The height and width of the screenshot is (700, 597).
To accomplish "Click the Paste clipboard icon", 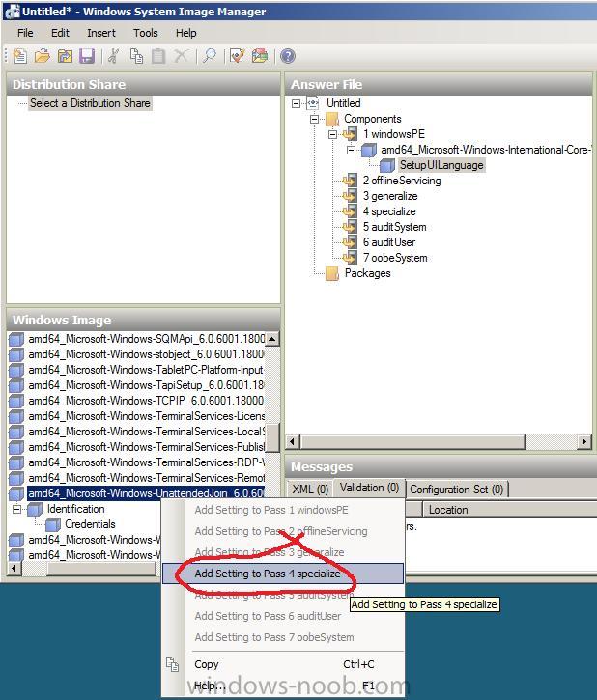I will pos(158,56).
